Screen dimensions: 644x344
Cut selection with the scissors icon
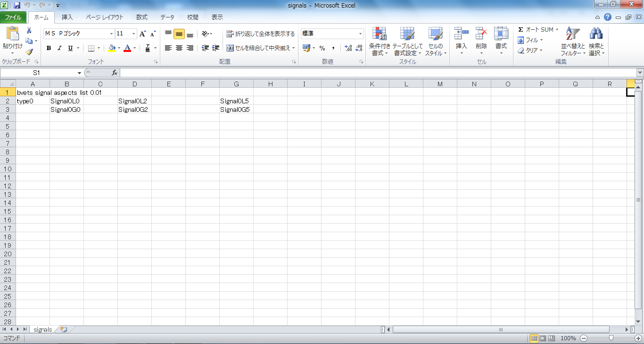(x=29, y=31)
